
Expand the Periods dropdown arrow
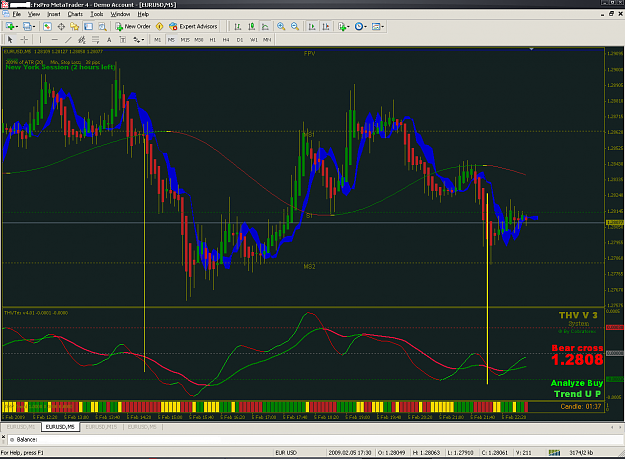pos(366,27)
